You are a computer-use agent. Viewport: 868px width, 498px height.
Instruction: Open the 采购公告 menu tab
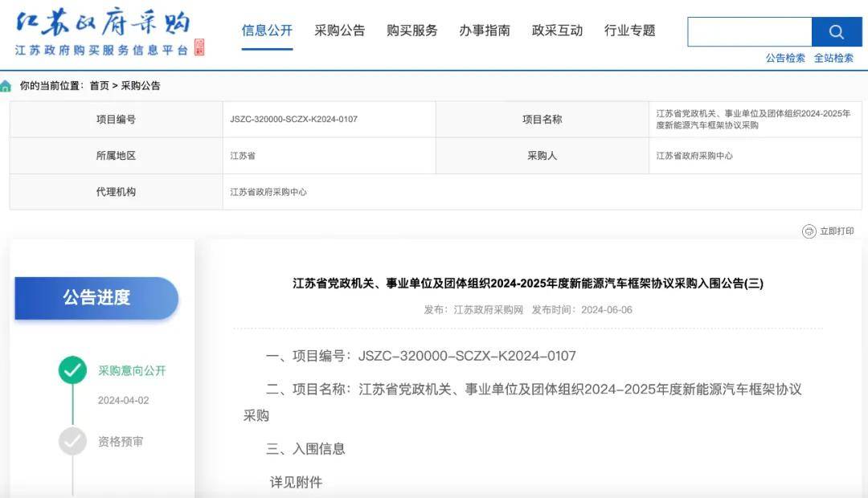tap(339, 31)
